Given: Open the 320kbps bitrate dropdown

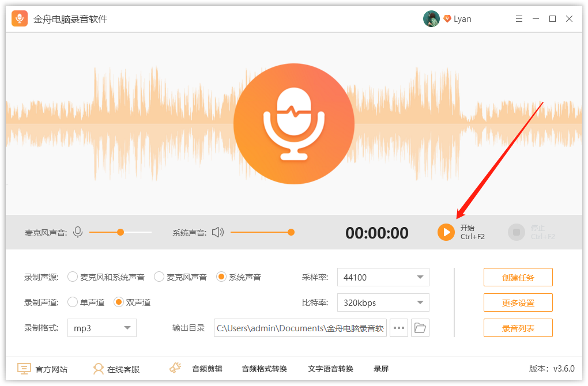Looking at the screenshot, I should 383,302.
